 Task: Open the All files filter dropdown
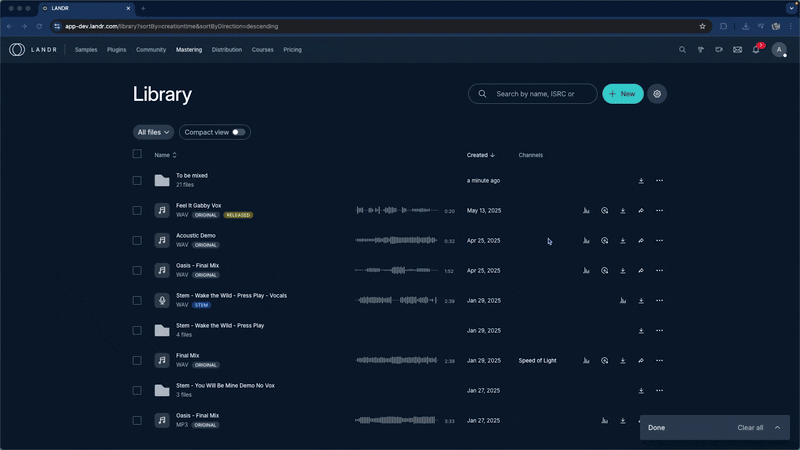pyautogui.click(x=153, y=132)
